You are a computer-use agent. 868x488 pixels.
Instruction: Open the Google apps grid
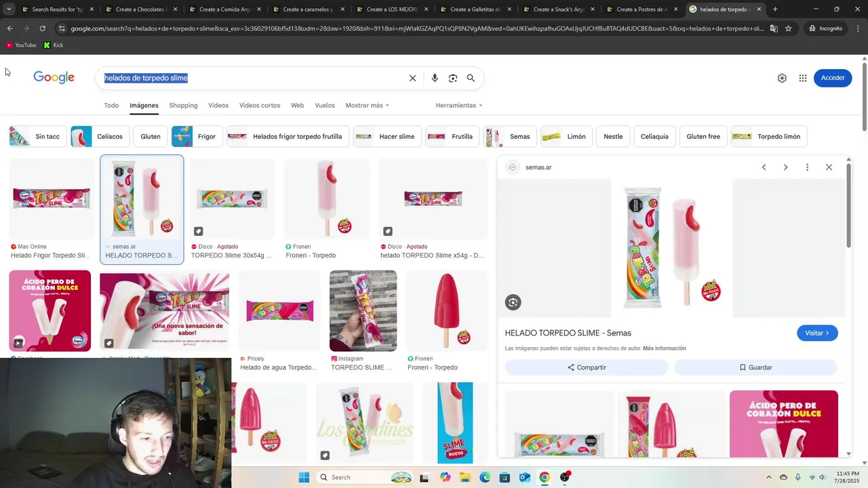(803, 78)
